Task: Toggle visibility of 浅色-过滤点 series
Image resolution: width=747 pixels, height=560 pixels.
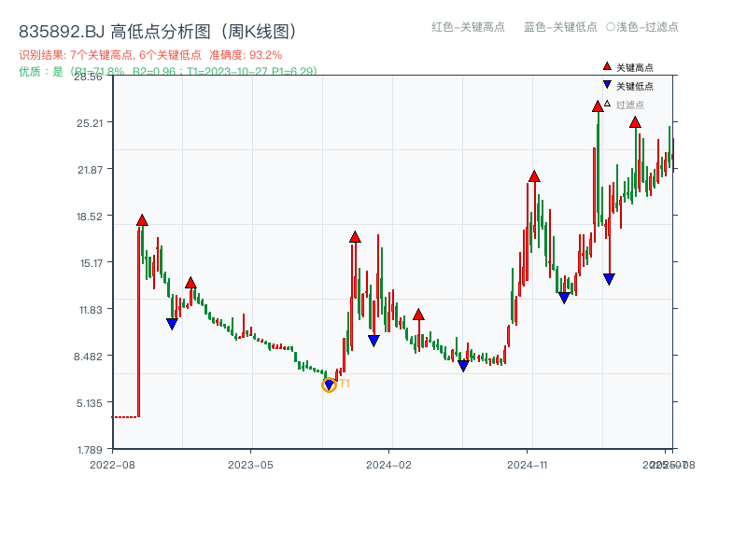Action: click(x=646, y=28)
